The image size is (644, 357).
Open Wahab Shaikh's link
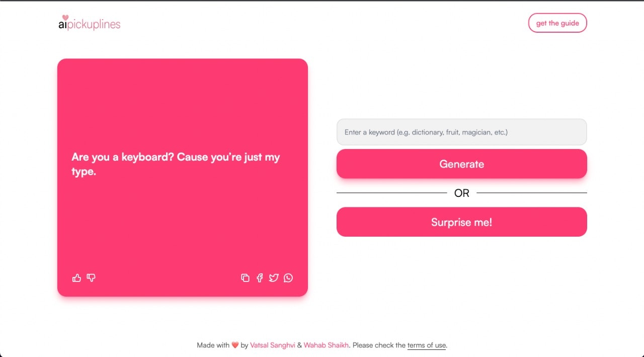click(x=326, y=345)
